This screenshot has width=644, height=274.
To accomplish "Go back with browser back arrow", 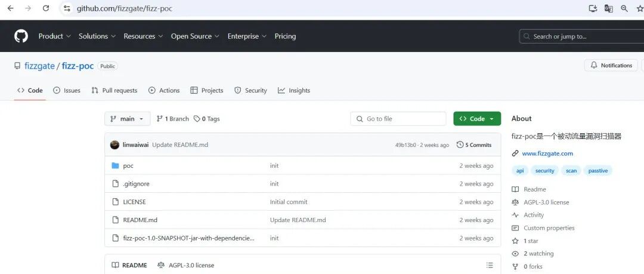I will [11, 8].
